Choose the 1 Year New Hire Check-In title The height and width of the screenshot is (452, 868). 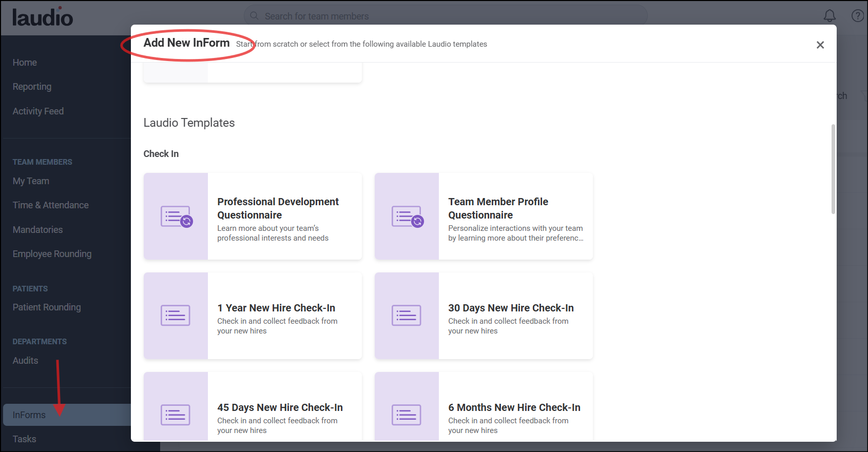pos(276,308)
